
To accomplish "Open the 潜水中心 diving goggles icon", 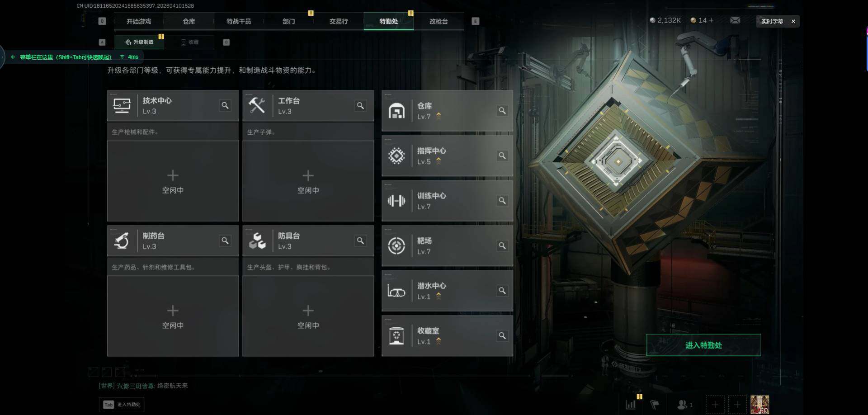I will 396,291.
